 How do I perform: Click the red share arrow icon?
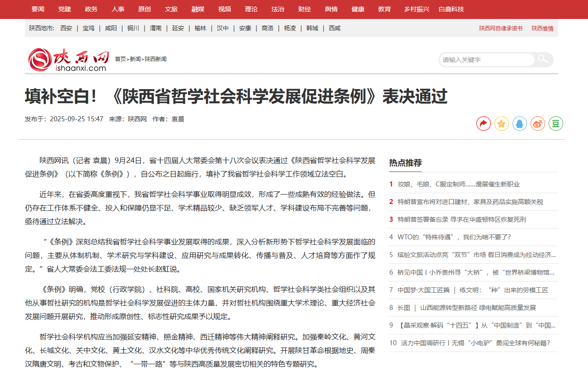click(x=483, y=124)
